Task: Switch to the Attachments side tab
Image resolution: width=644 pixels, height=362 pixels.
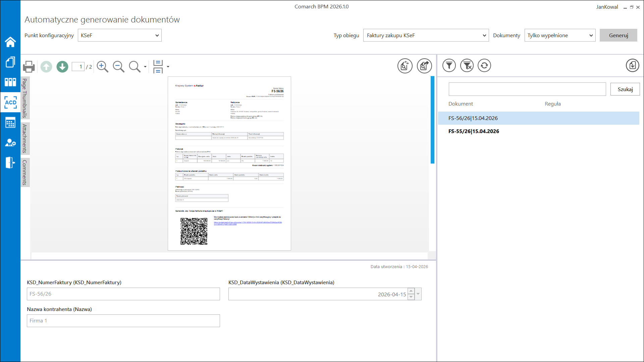Action: pos(25,138)
